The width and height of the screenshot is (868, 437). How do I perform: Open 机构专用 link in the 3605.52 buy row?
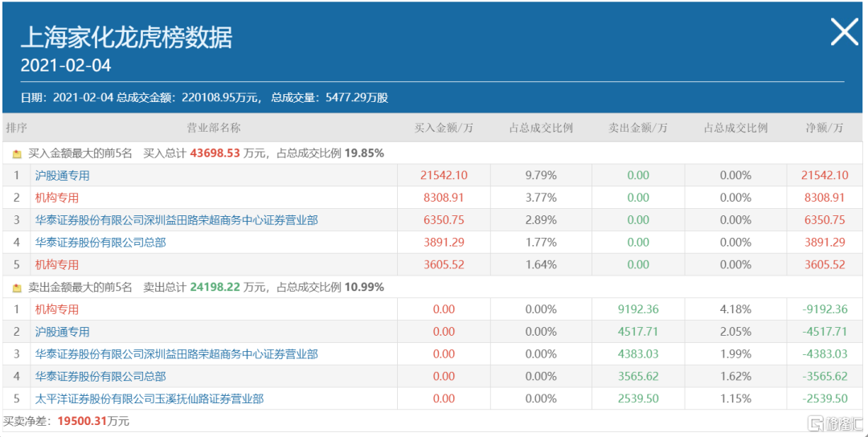pyautogui.click(x=56, y=265)
